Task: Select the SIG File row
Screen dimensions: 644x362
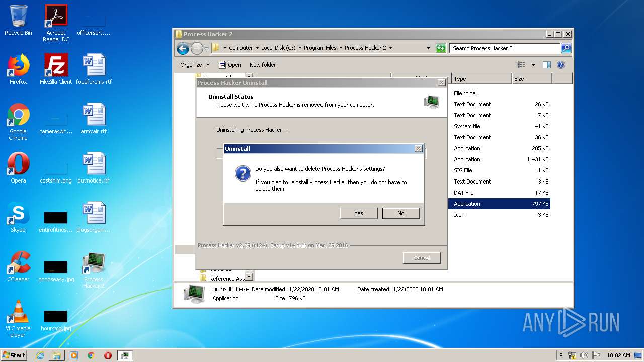Action: tap(499, 170)
